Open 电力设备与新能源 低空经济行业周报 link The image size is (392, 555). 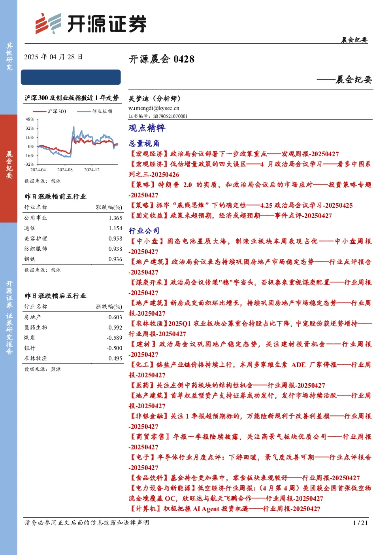pyautogui.click(x=250, y=493)
